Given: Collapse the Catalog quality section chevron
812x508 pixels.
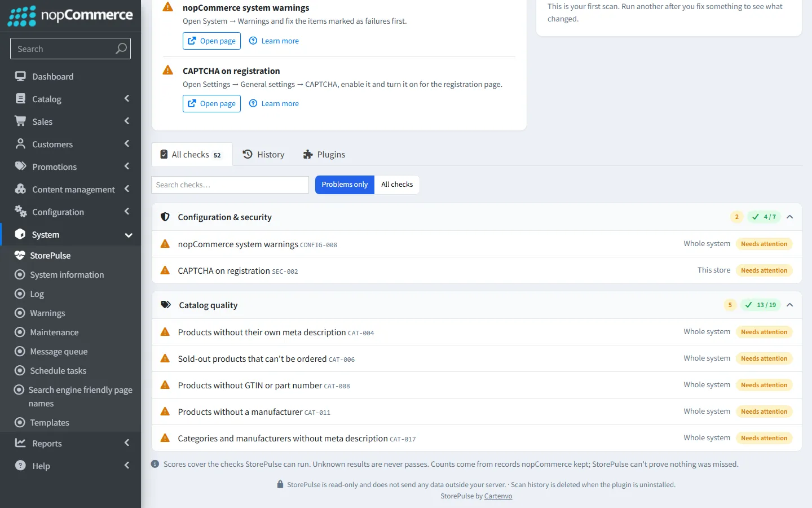Looking at the screenshot, I should [x=789, y=305].
